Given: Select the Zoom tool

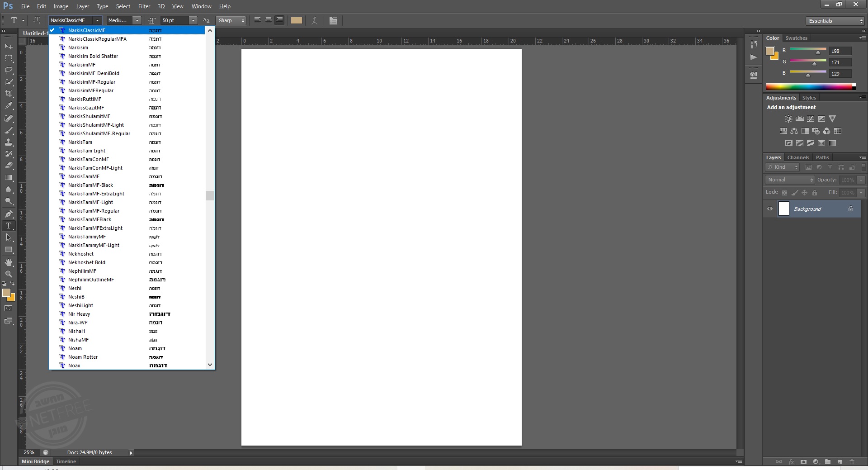Looking at the screenshot, I should (9, 274).
